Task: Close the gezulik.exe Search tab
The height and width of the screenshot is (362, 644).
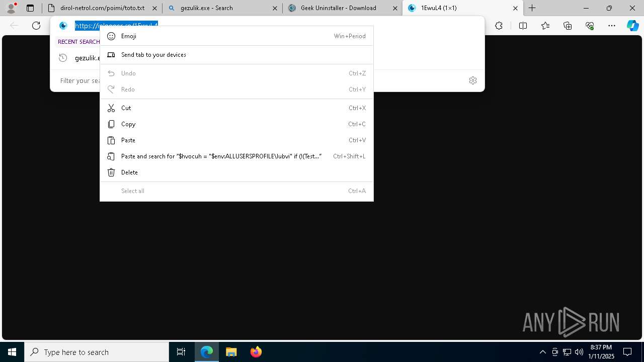Action: point(275,8)
